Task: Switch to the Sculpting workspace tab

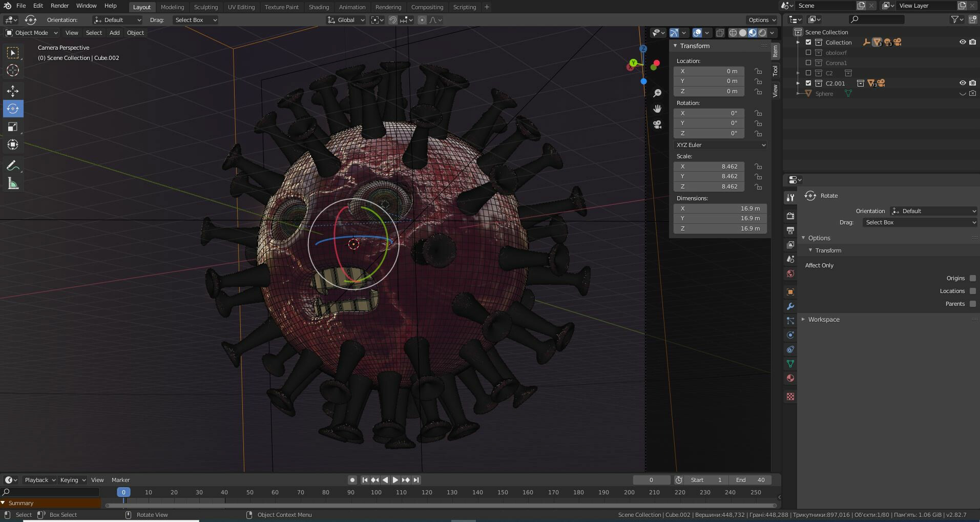Action: pos(205,7)
